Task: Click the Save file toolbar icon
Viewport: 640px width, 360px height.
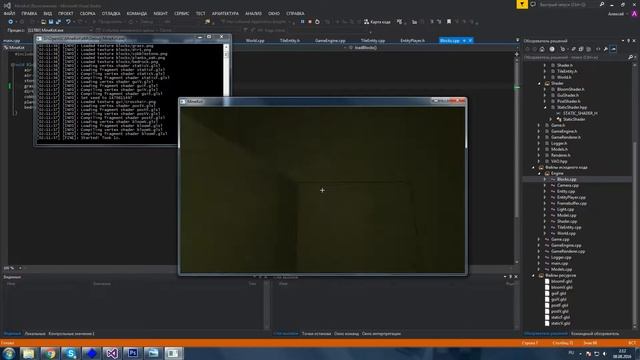Action: 51,22
